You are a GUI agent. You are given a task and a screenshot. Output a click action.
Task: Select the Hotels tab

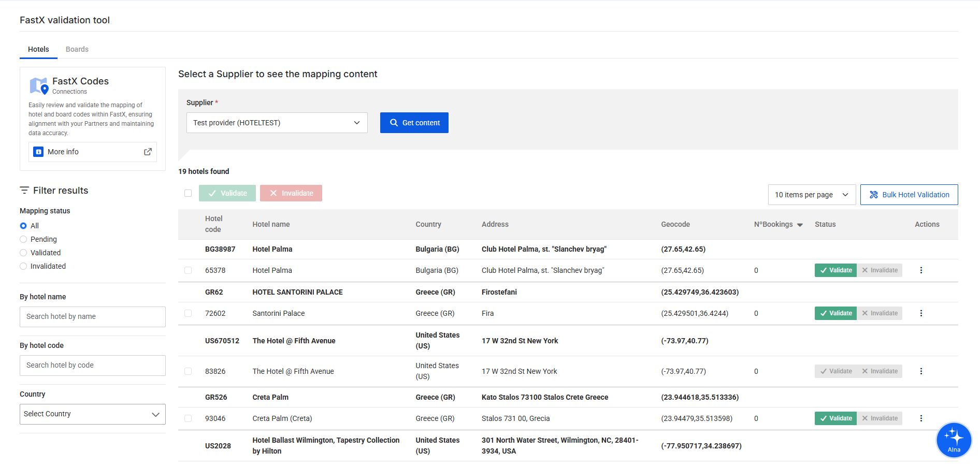(x=38, y=49)
